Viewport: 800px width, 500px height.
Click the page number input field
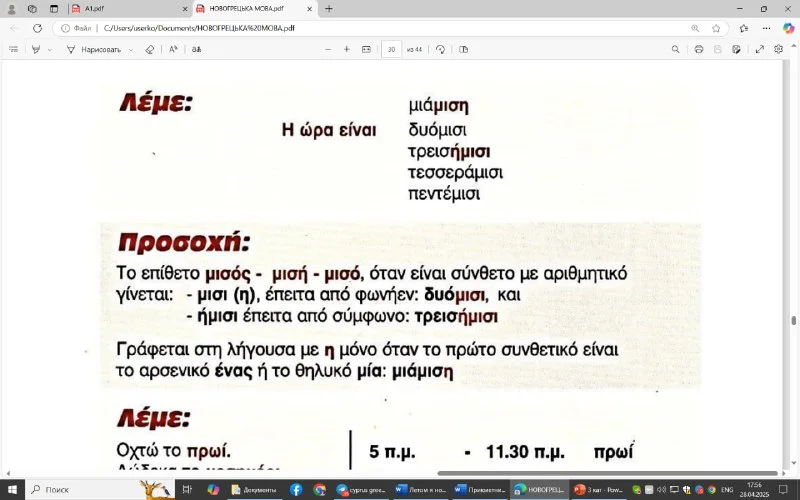pos(391,49)
